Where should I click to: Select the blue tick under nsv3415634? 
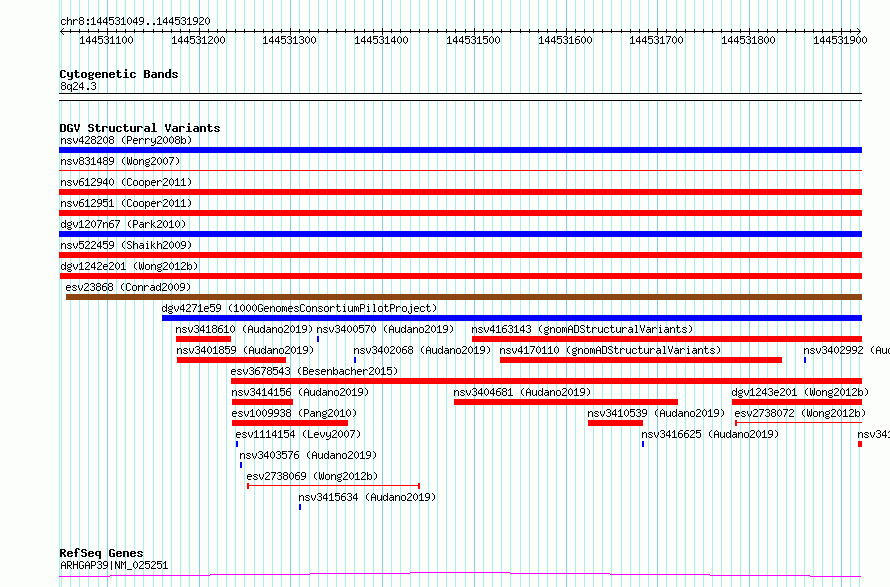click(300, 507)
